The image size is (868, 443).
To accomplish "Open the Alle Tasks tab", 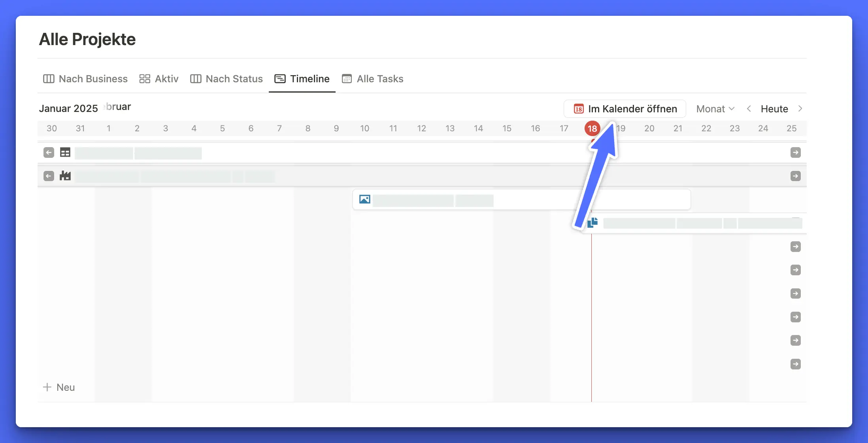I will 373,79.
